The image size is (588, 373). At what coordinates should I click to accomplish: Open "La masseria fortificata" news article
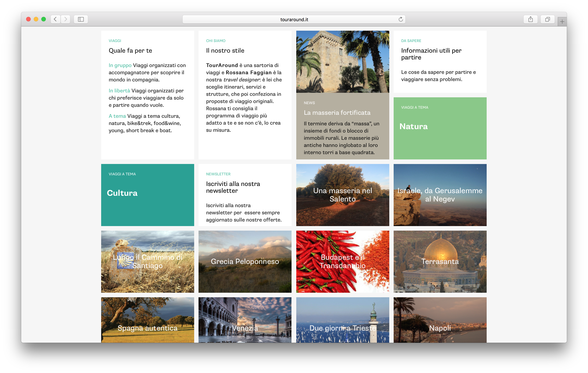(x=337, y=113)
